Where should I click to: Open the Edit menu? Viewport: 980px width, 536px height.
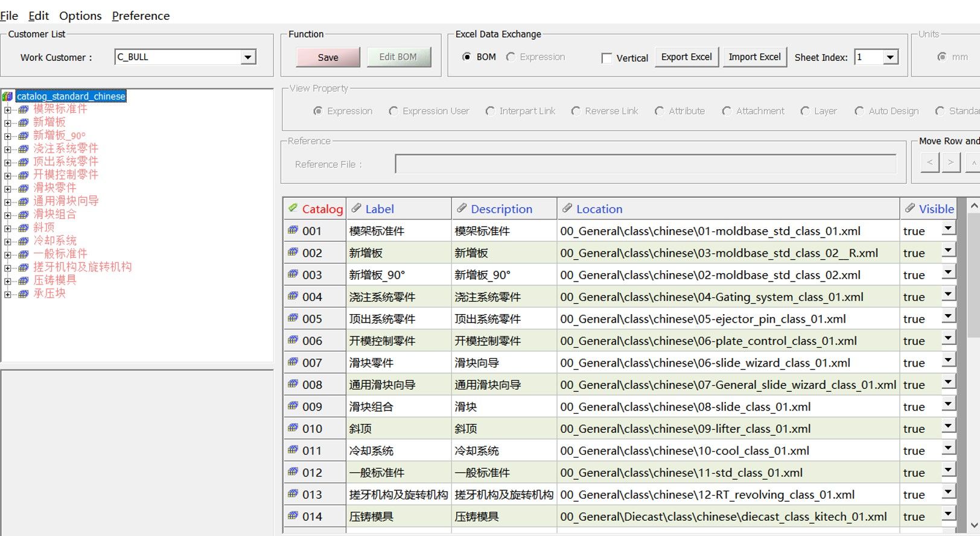click(39, 16)
